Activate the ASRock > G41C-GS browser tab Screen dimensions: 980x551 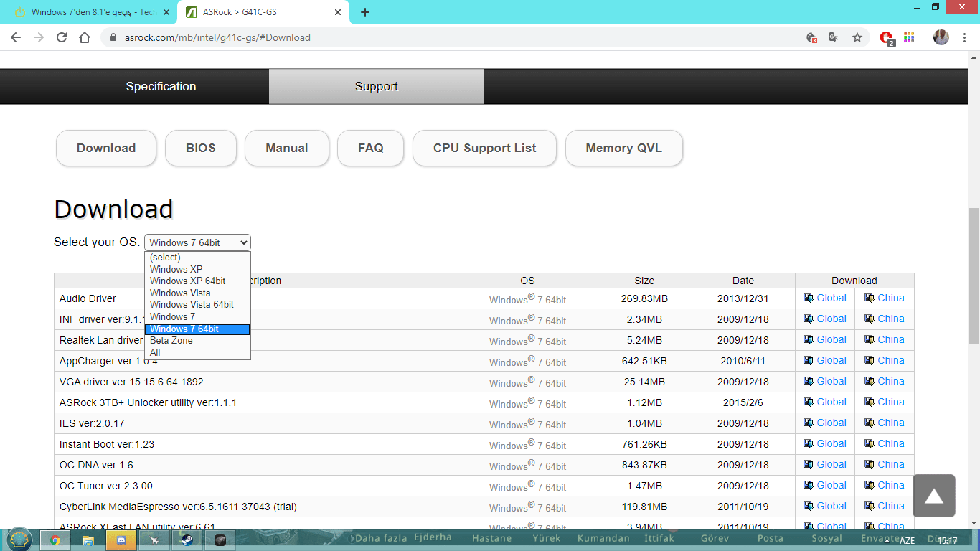(x=263, y=12)
